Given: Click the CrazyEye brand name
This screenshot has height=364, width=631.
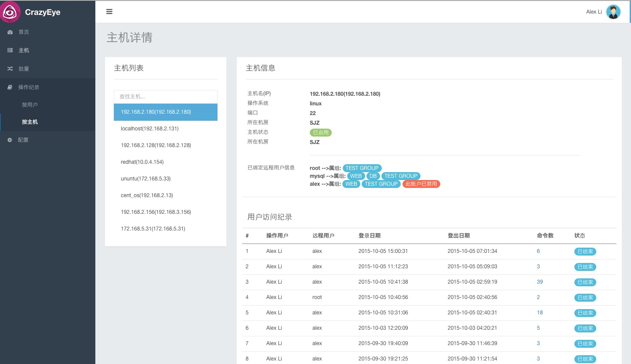Looking at the screenshot, I should (x=43, y=12).
